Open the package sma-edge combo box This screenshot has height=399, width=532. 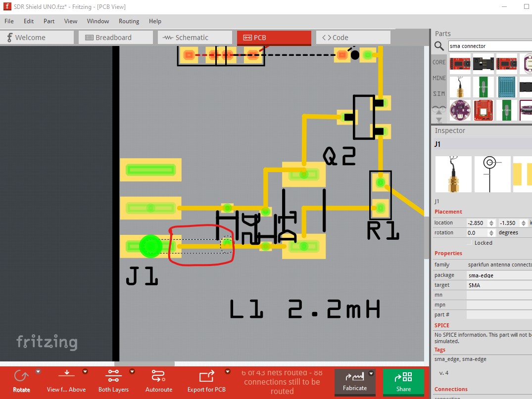(499, 275)
